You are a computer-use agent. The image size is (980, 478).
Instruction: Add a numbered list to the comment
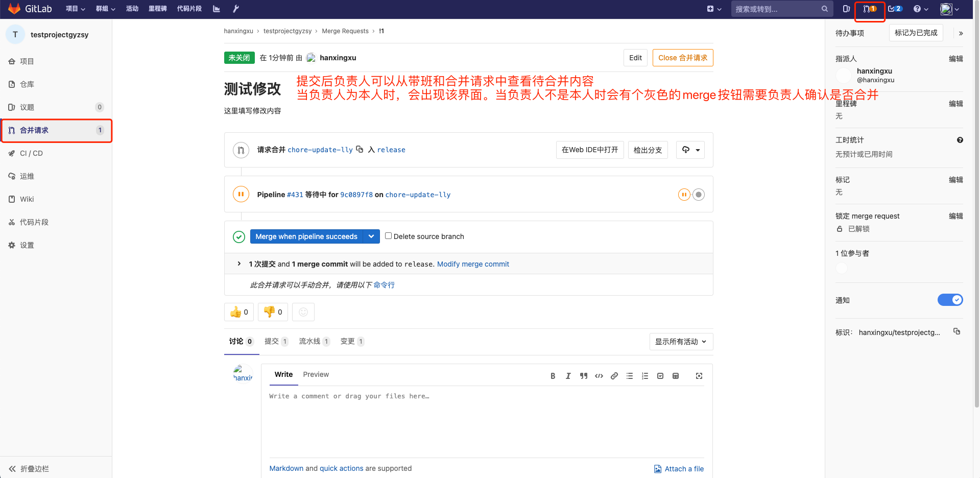click(x=645, y=376)
